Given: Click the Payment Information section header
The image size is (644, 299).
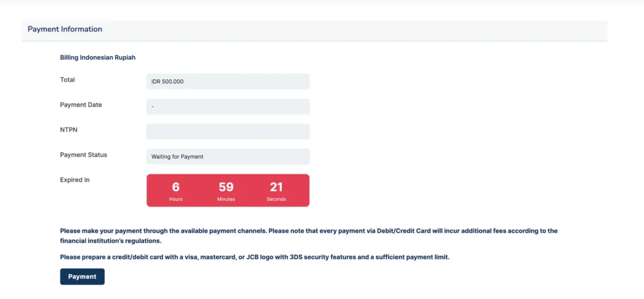Looking at the screenshot, I should click(65, 29).
